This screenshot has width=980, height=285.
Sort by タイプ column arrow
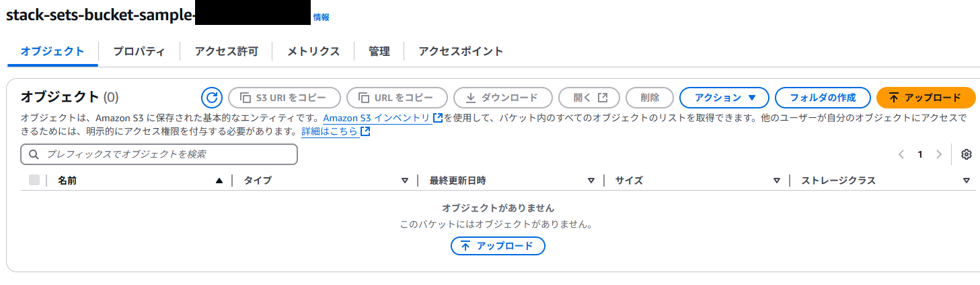(405, 181)
